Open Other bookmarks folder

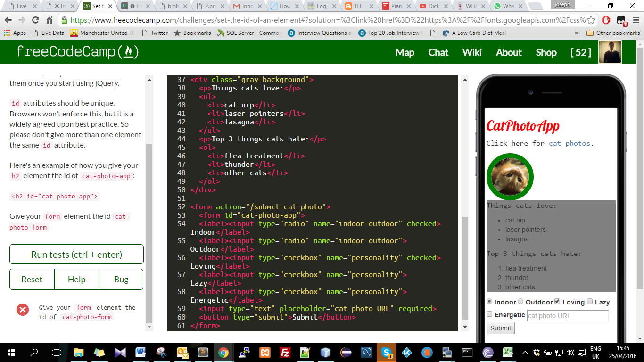pos(613,33)
